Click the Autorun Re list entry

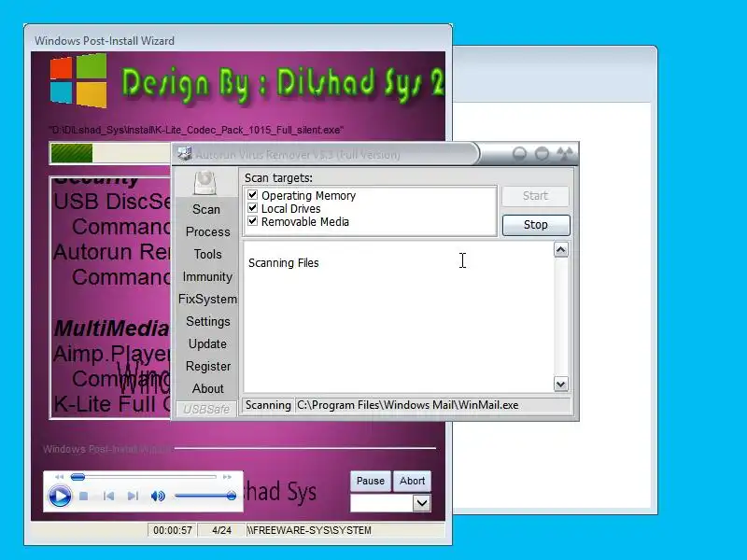(x=112, y=252)
